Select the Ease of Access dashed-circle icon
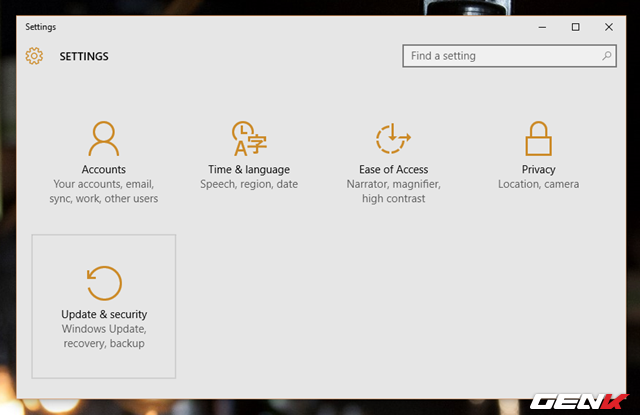640x415 pixels. pos(393,138)
